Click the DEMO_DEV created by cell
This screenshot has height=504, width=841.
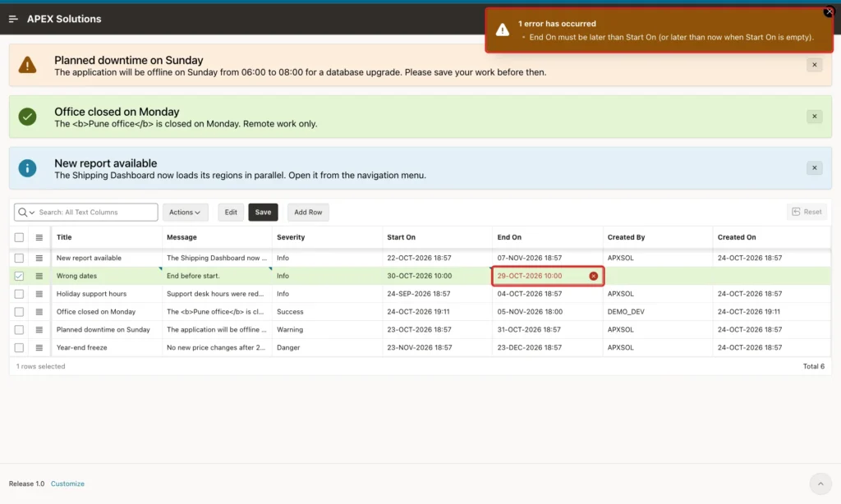pyautogui.click(x=658, y=312)
